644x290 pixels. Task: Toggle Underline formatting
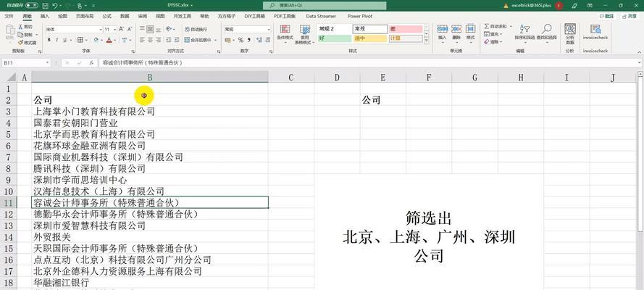pyautogui.click(x=64, y=41)
